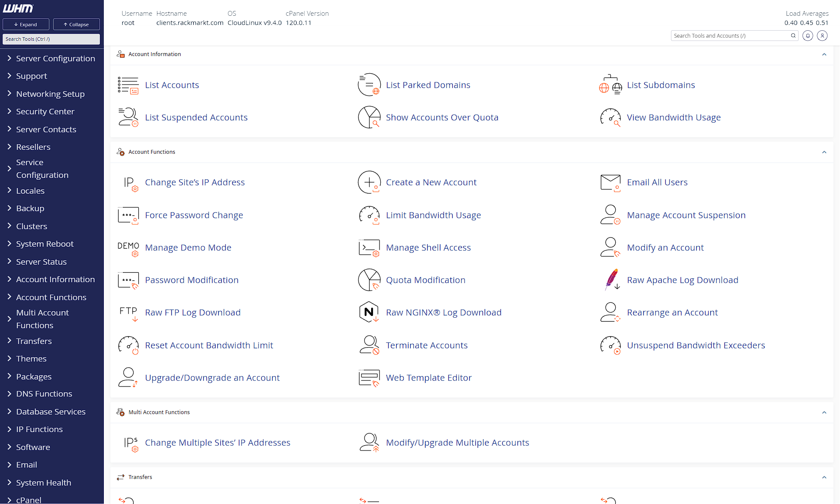
Task: Collapse the Transfers section chevron
Action: tap(824, 478)
